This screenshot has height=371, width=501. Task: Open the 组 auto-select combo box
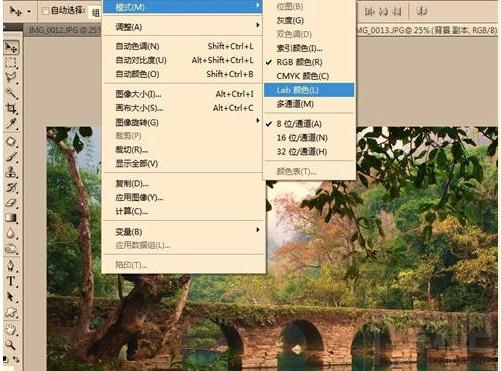[96, 13]
